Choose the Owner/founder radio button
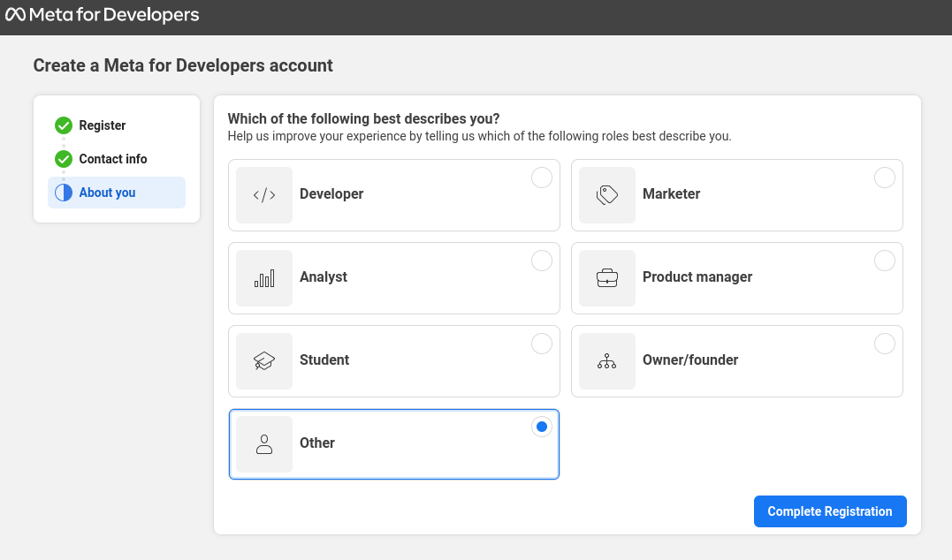The width and height of the screenshot is (952, 560). (885, 344)
